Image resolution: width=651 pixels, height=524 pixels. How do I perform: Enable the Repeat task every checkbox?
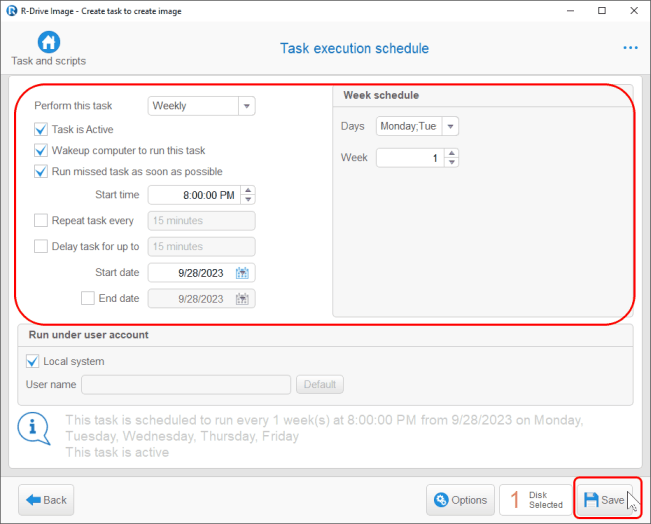click(x=41, y=220)
